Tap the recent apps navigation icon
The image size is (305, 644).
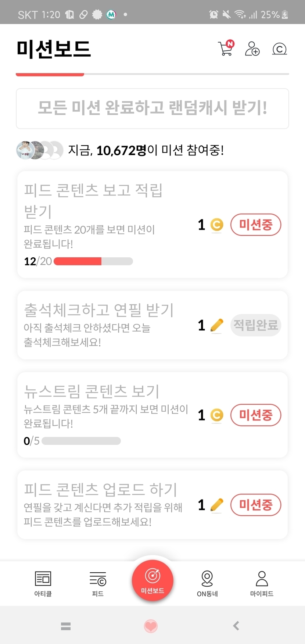click(66, 626)
